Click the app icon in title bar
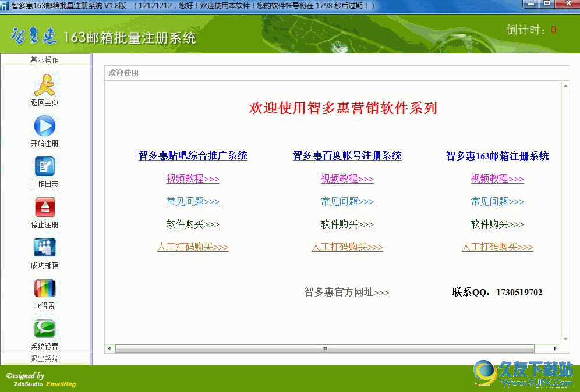This screenshot has width=580, height=392. pos(5,6)
